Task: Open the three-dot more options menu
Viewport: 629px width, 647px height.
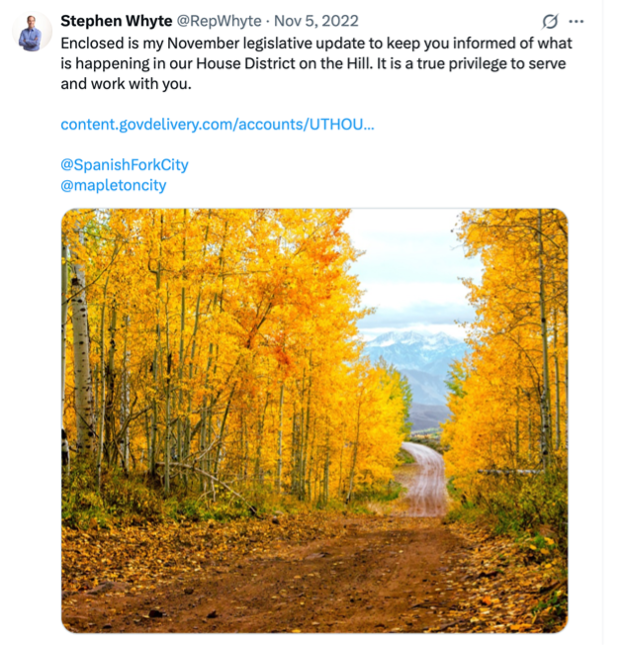Action: pyautogui.click(x=576, y=21)
